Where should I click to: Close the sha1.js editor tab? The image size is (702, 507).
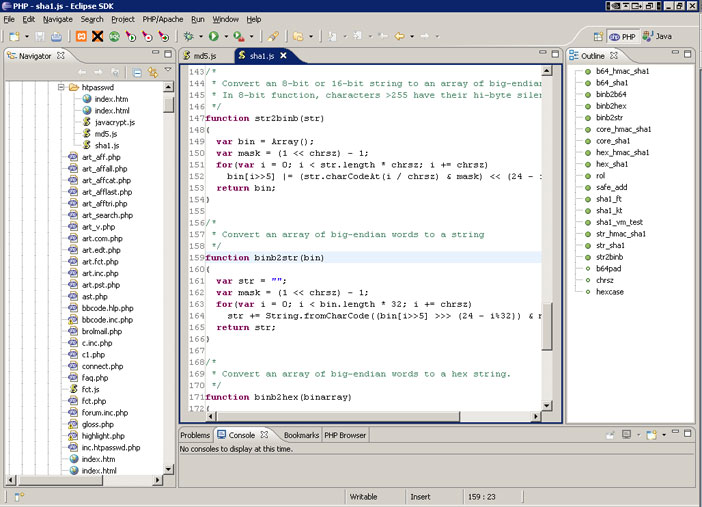click(283, 56)
